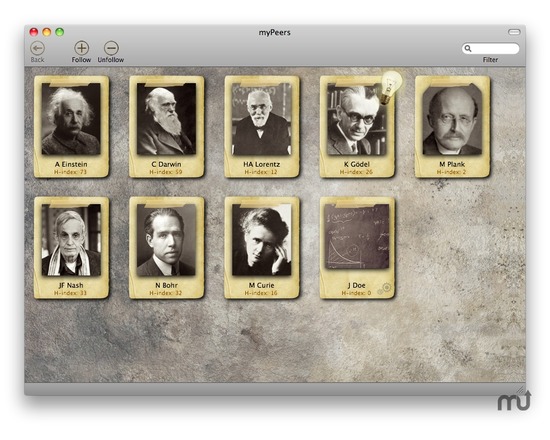Close the myPeers window with red button
Screen dimensions: 550x440
click(x=34, y=32)
